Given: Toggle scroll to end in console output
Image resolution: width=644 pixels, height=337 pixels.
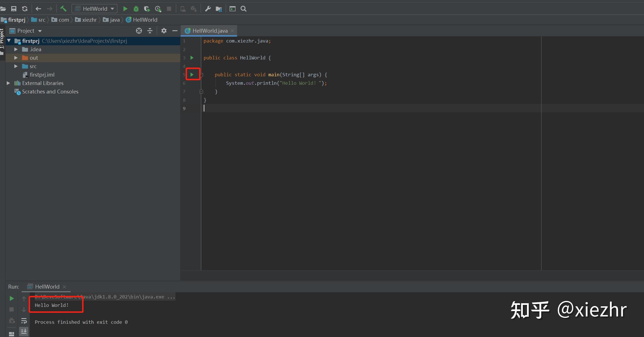Looking at the screenshot, I should [x=24, y=331].
